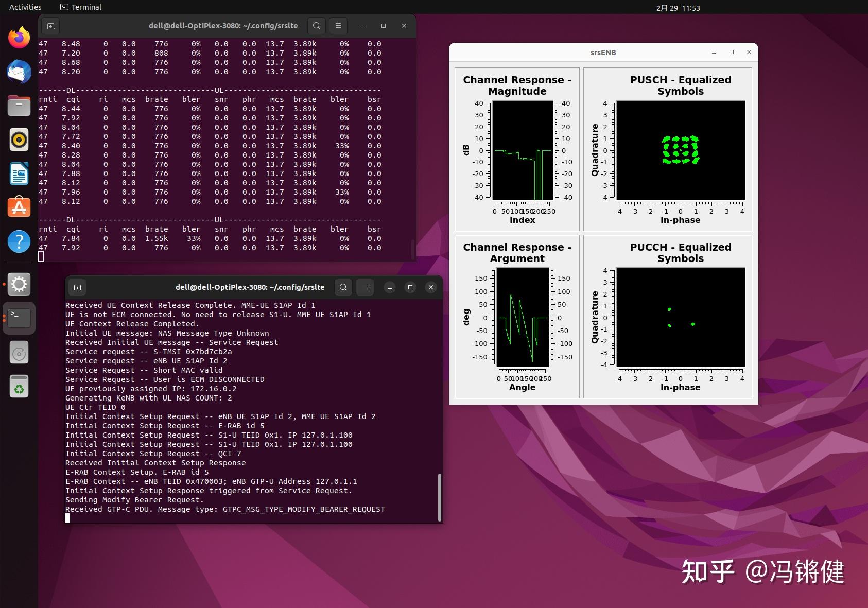Open Settings using the gear icon

(19, 284)
